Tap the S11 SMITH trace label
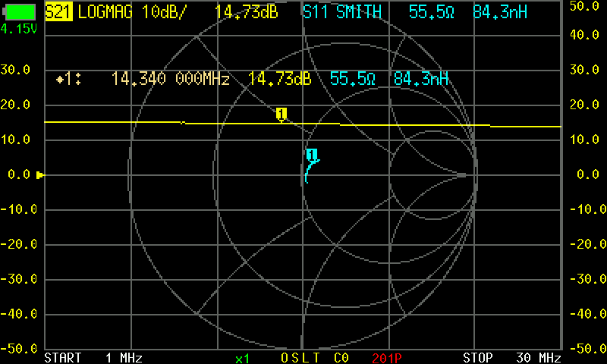The height and width of the screenshot is (364, 607). [x=342, y=12]
